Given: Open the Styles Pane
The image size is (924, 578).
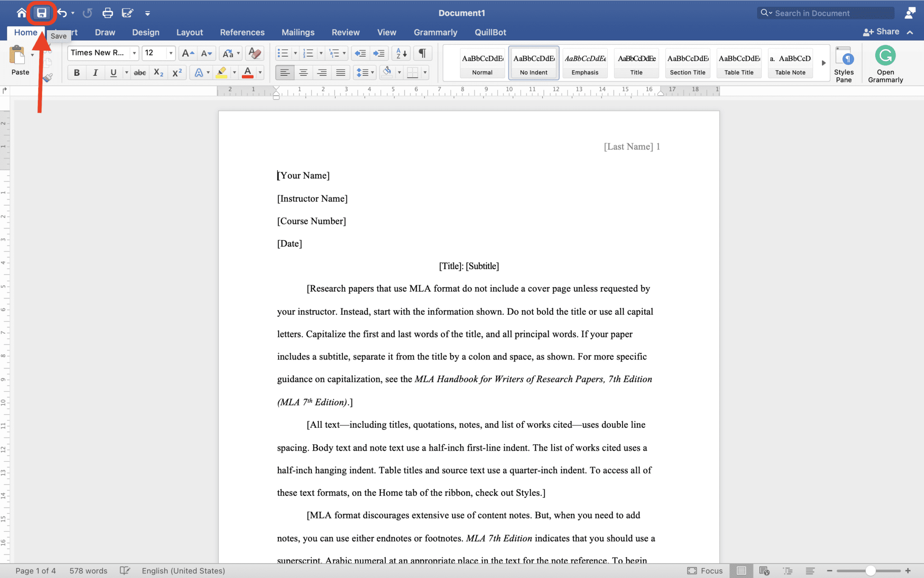Looking at the screenshot, I should [845, 63].
